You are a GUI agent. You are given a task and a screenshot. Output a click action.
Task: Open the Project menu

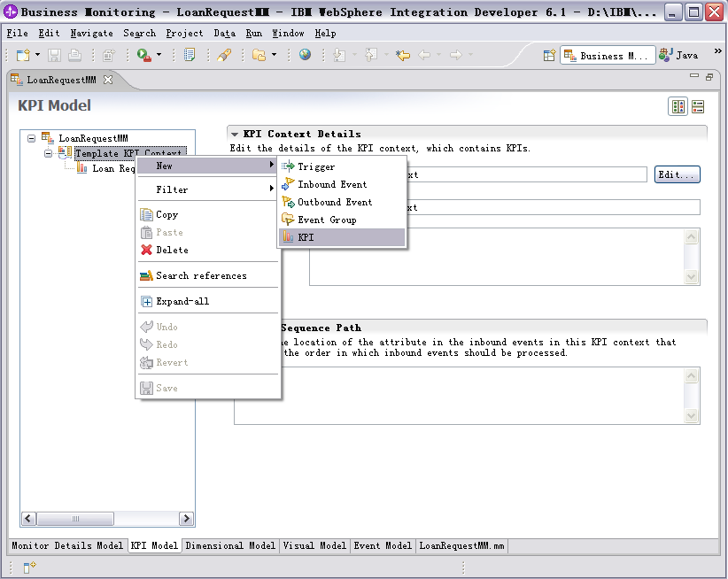(x=184, y=33)
